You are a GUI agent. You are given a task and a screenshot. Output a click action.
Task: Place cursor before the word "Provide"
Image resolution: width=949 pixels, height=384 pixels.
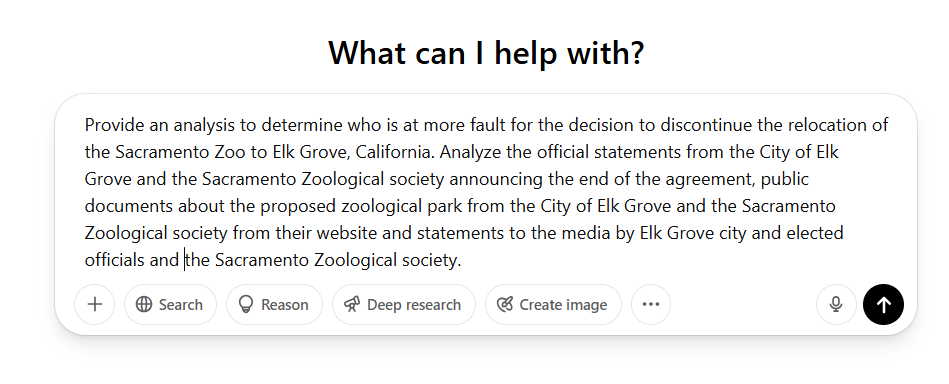point(85,125)
